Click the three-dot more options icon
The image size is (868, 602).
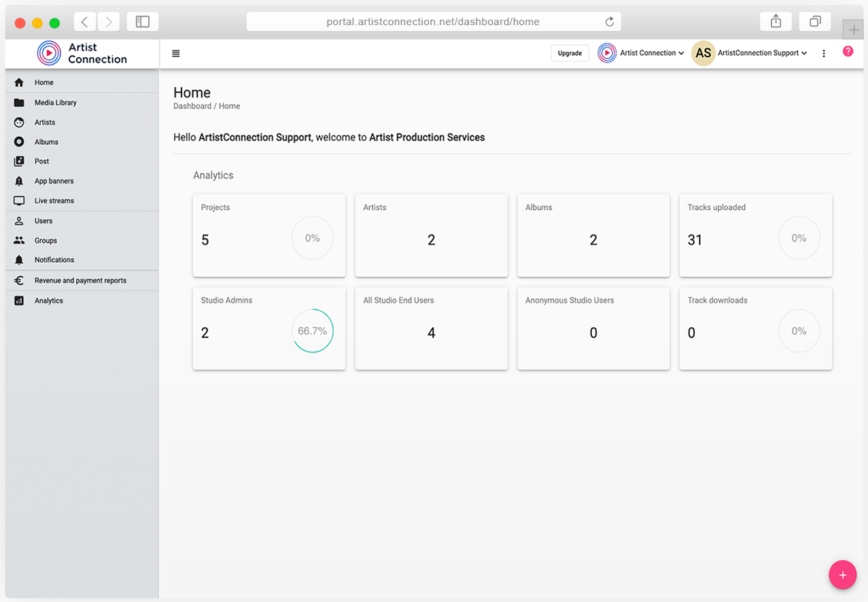click(x=824, y=53)
